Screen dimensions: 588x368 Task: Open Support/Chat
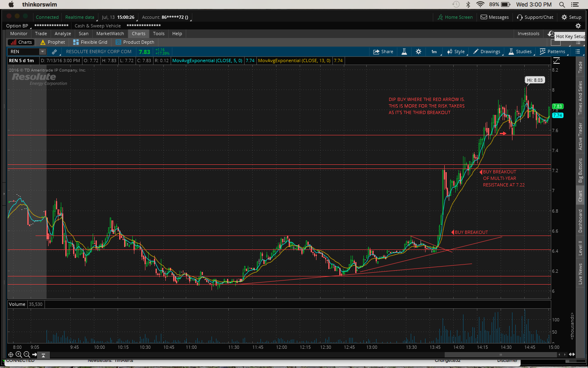tap(535, 17)
